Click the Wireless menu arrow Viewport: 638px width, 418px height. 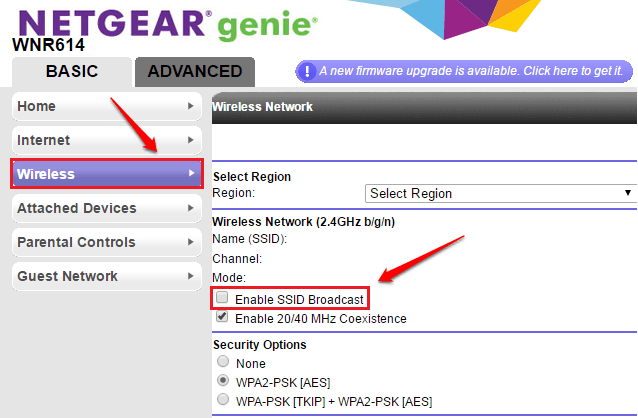pyautogui.click(x=190, y=174)
